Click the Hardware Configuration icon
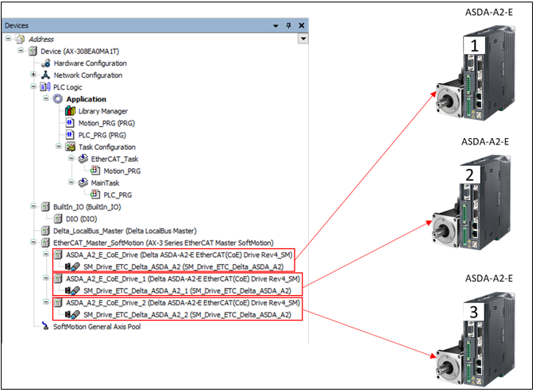536x392 pixels. [46, 63]
